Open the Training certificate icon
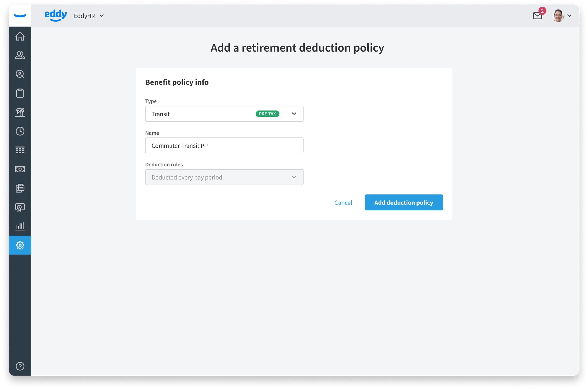 [20, 207]
